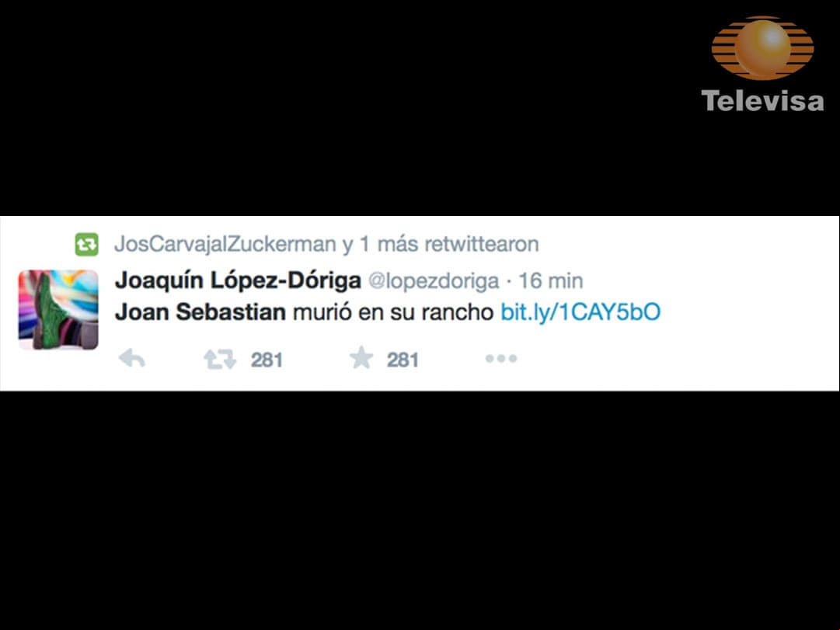Viewport: 840px width, 630px height.
Task: Open the three-dots more options menu
Action: [501, 358]
